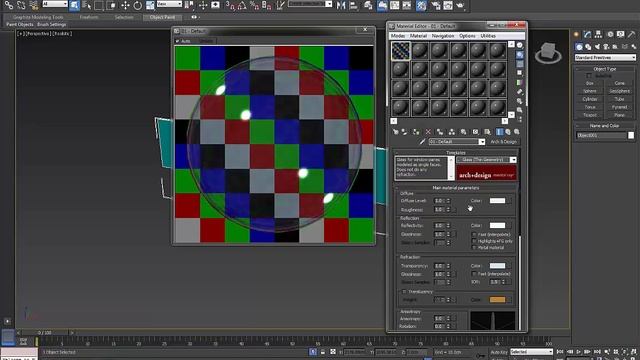The height and width of the screenshot is (360, 640).
Task: Click the Reset Map/Material red X icon
Action: pos(428,132)
